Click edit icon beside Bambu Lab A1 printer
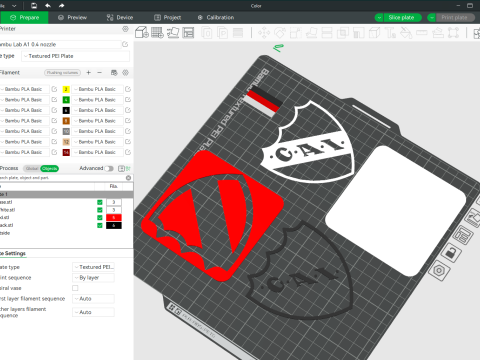 click(125, 44)
